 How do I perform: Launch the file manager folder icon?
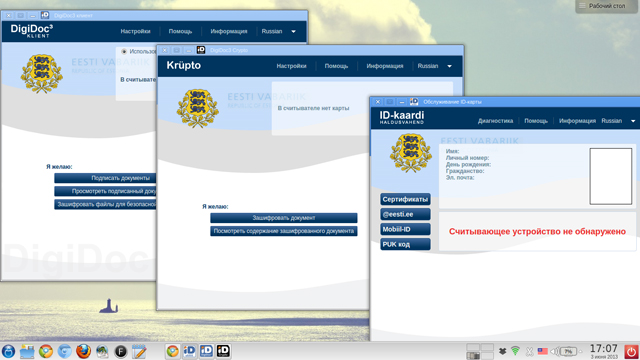coord(27,351)
